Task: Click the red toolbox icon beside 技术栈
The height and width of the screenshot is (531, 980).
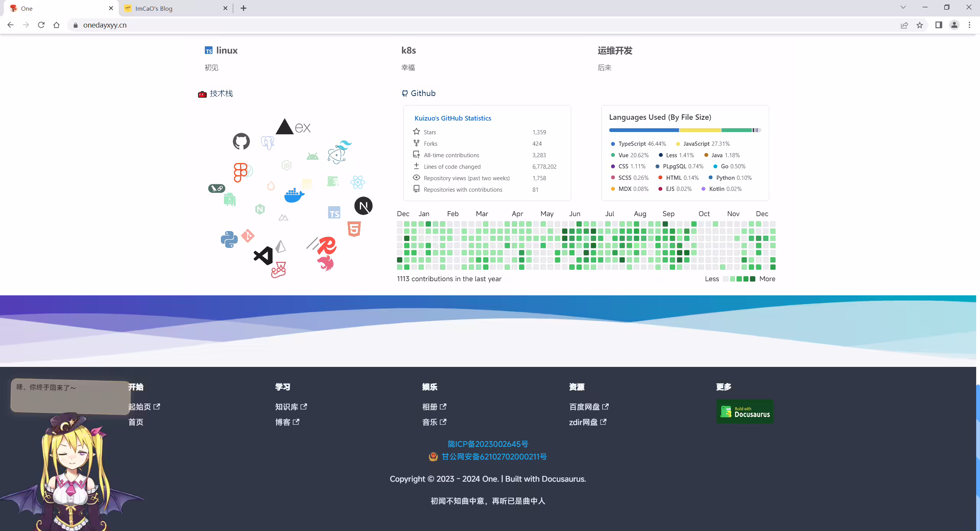Action: pos(202,94)
